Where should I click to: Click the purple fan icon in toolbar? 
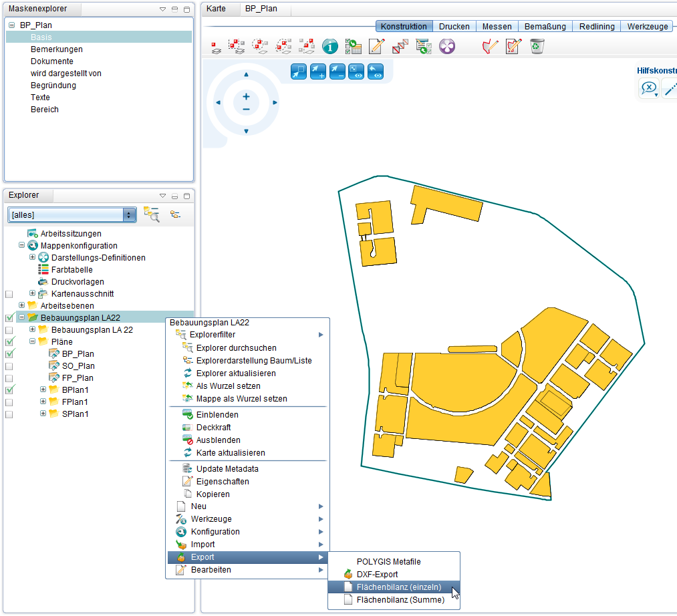[x=446, y=46]
